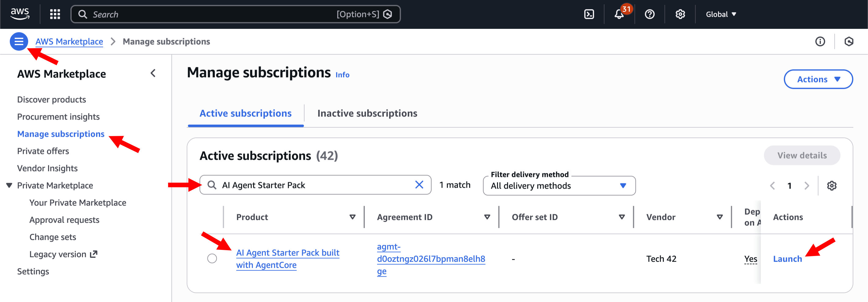This screenshot has width=868, height=302.
Task: Open the AWS services grid menu
Action: pos(55,14)
